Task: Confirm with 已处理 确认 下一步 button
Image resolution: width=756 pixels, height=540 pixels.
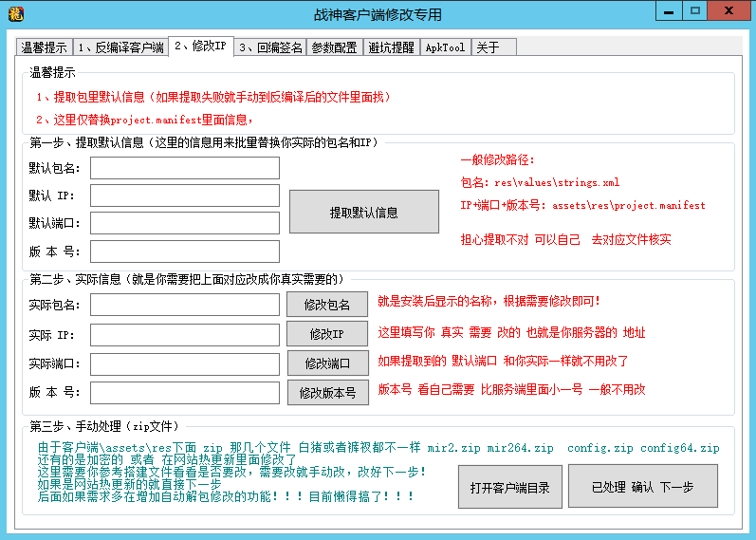Action: tap(642, 487)
